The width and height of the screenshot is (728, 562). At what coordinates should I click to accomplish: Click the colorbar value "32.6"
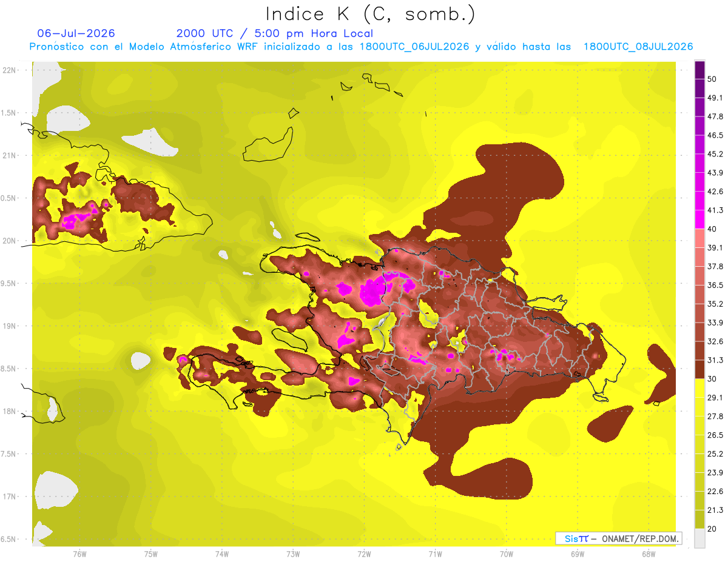[x=715, y=341]
